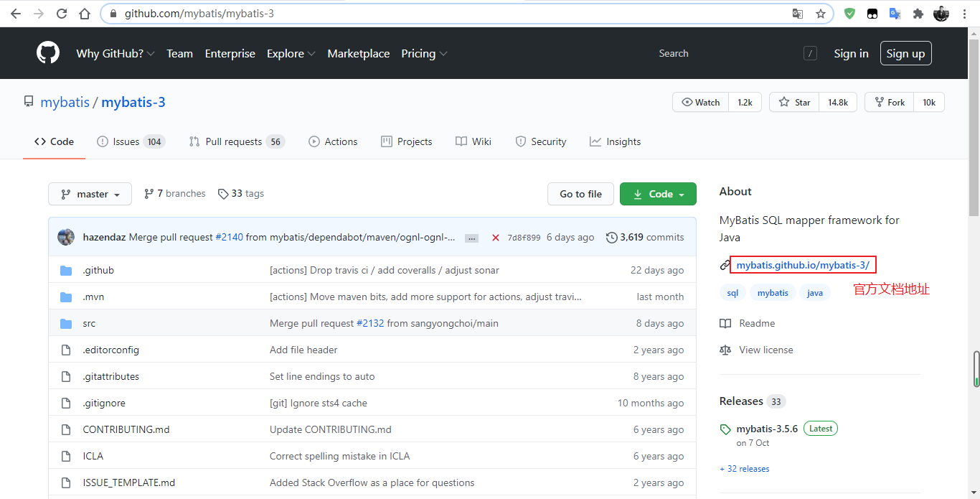Open the Readme link in About
980x499 pixels.
coord(748,324)
